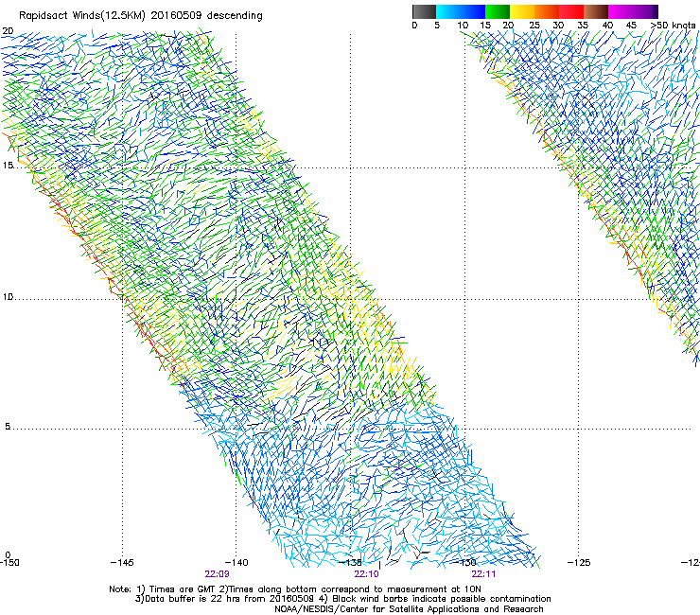Screen dimensions: 700x615
Task: Click the '-130' longitude axis label
Action: 464,563
